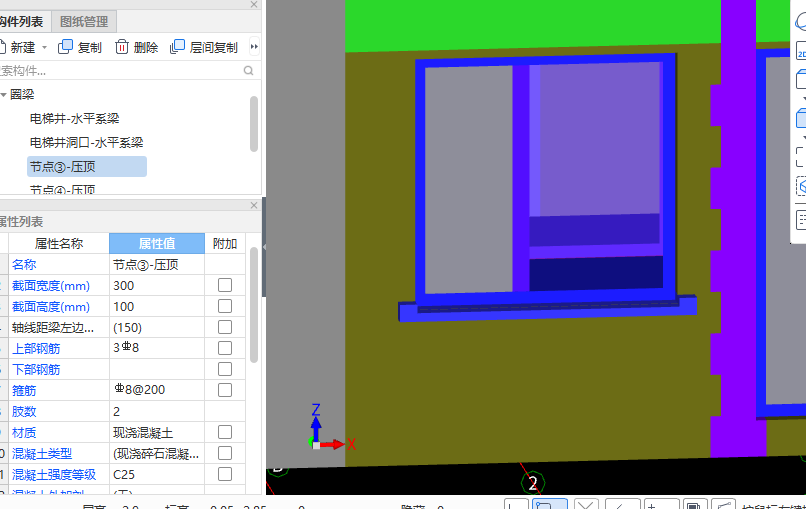806x509 pixels.
Task: Show more toolbar items via double-arrow overflow
Action: click(254, 47)
